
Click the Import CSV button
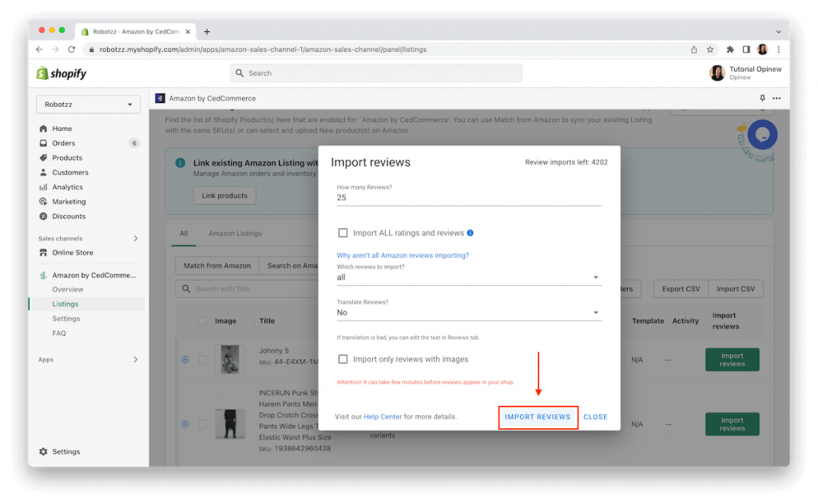[x=736, y=288]
